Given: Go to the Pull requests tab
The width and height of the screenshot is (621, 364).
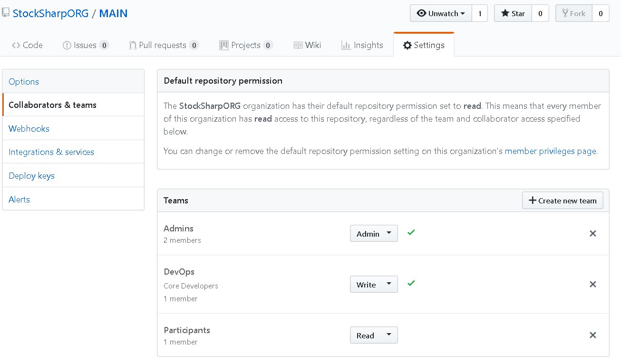Looking at the screenshot, I should point(164,45).
